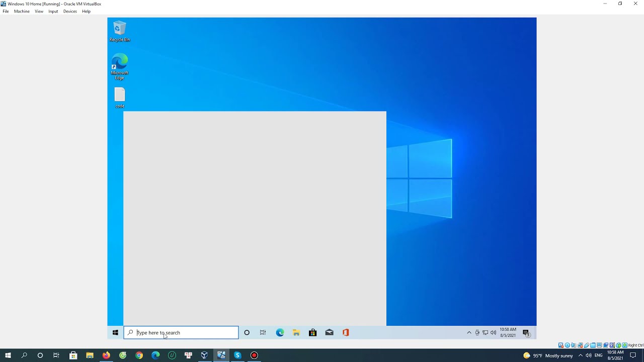Open the guest Action Center notifications
Image resolution: width=644 pixels, height=362 pixels.
click(526, 332)
